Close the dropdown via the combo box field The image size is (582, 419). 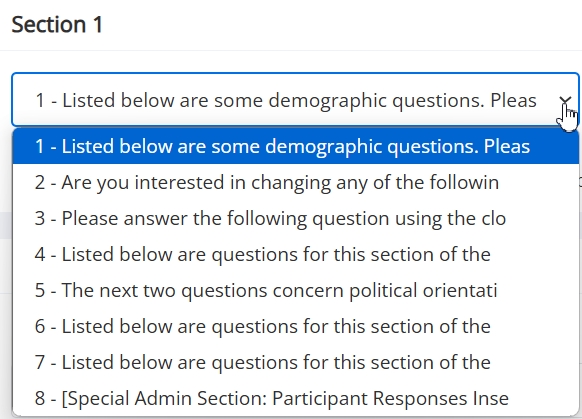(x=295, y=100)
